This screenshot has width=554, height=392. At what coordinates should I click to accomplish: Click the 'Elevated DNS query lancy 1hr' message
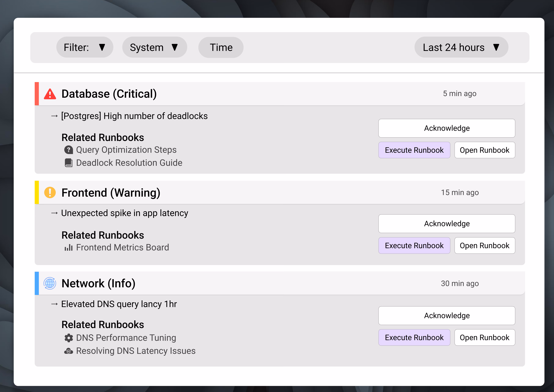tap(119, 304)
